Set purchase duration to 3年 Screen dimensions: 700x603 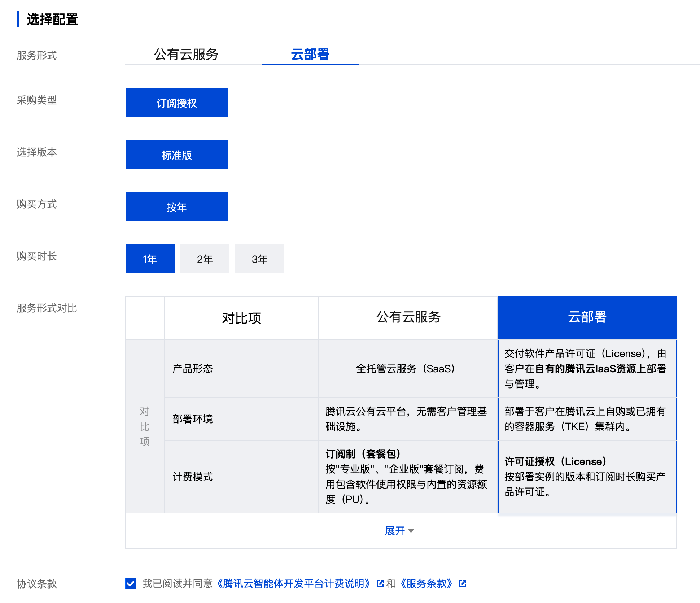pos(259,259)
